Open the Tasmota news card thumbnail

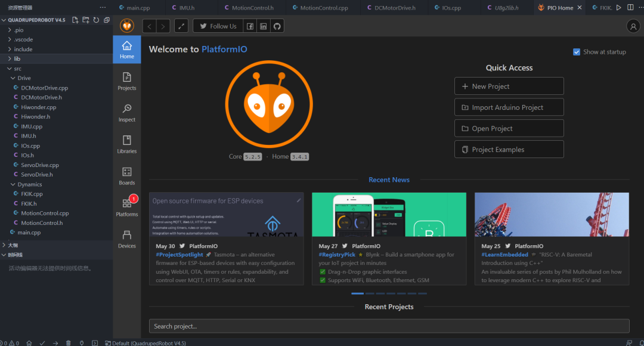click(x=227, y=215)
